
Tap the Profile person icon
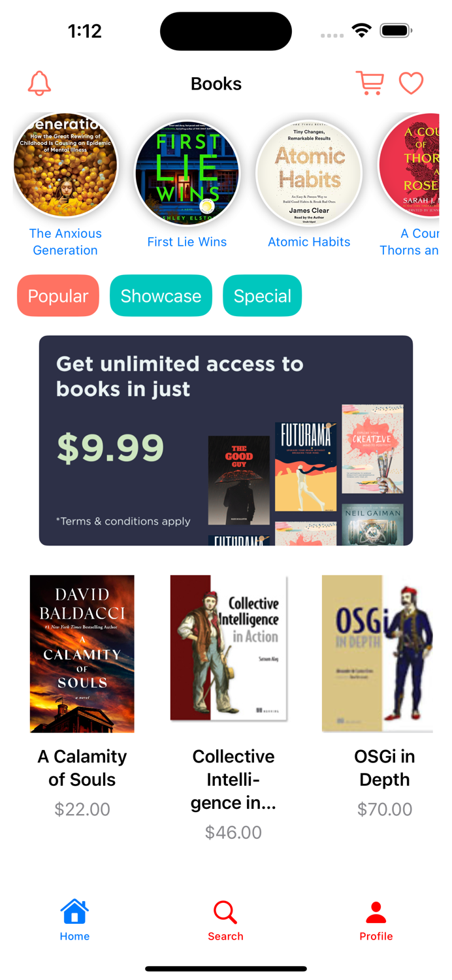376,912
